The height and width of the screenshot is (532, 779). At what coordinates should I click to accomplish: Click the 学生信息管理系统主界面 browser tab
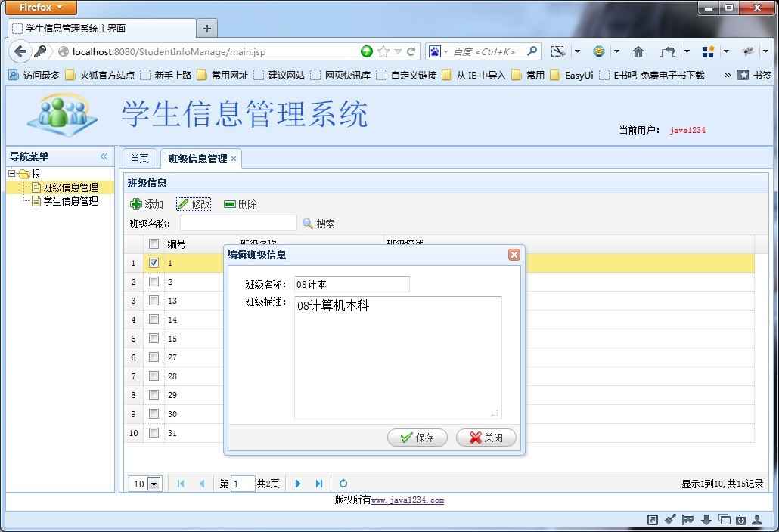(x=102, y=28)
